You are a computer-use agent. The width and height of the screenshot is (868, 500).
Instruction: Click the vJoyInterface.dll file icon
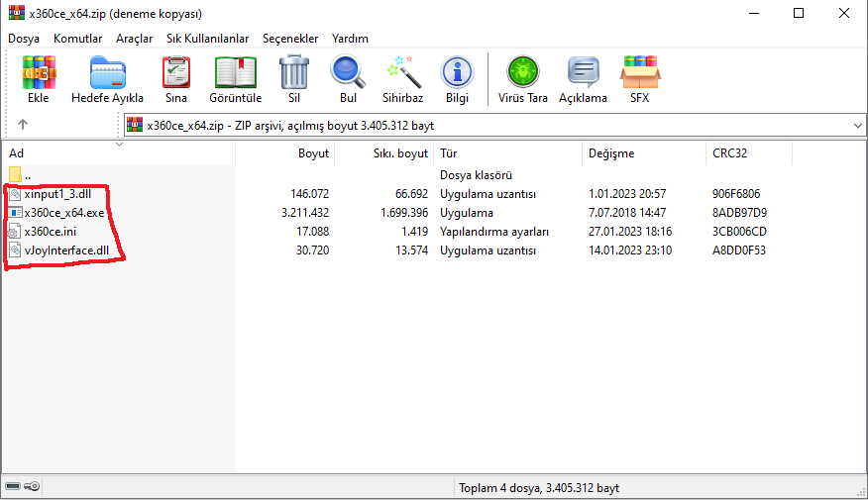click(15, 250)
